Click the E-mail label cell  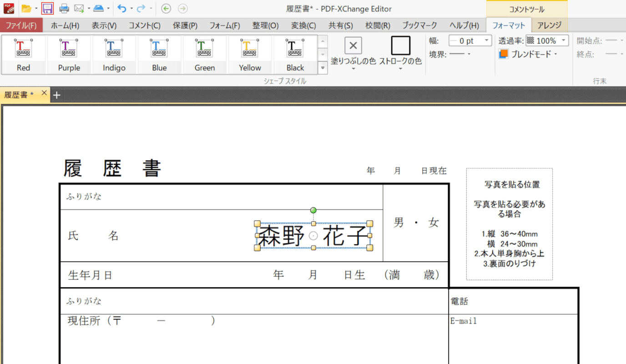[464, 321]
